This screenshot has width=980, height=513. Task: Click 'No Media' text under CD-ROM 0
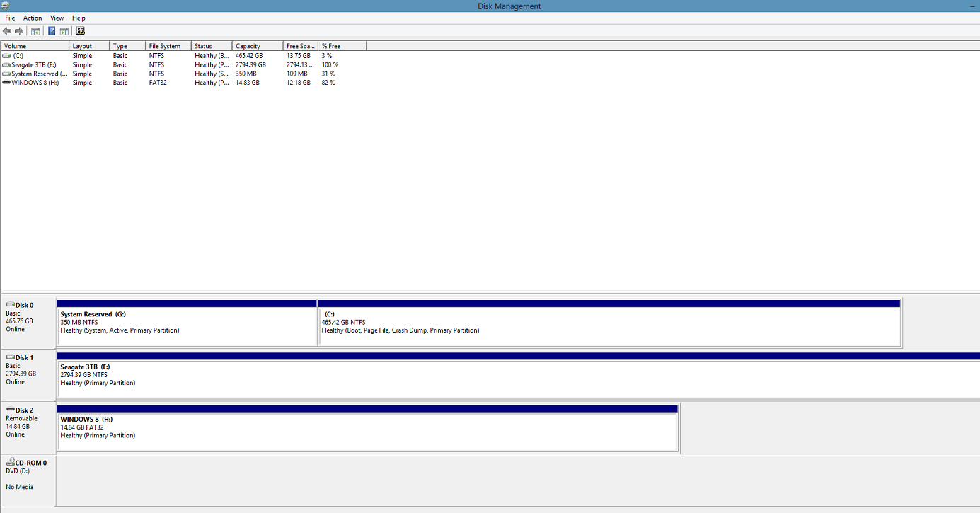click(20, 487)
